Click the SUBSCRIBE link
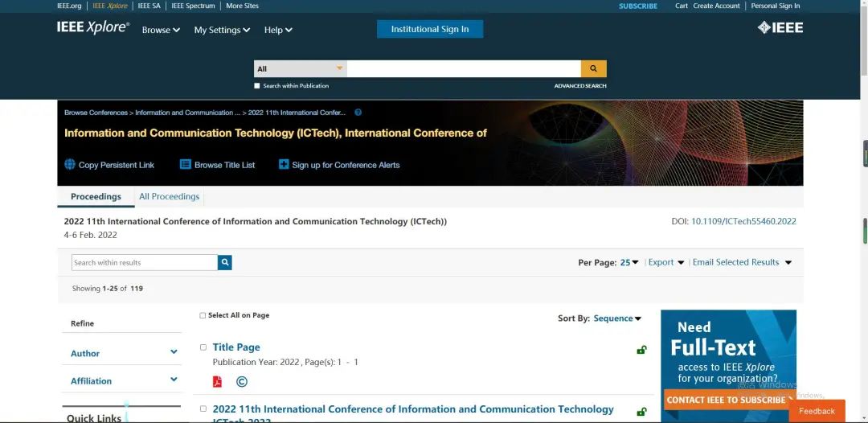 click(x=638, y=6)
